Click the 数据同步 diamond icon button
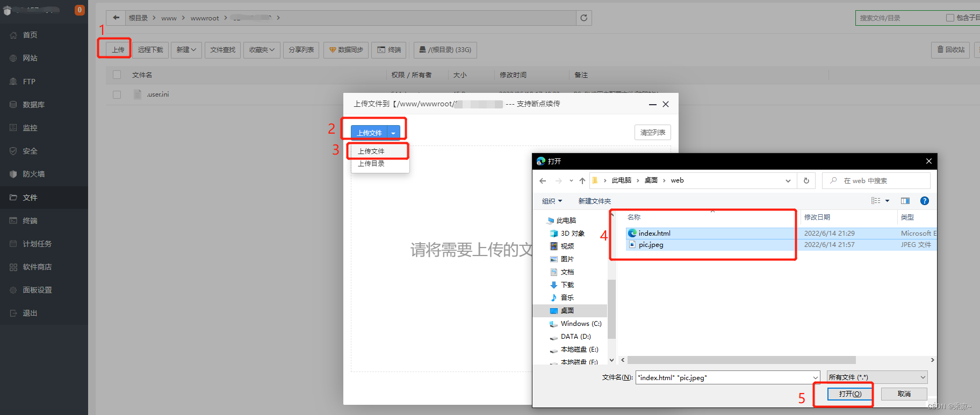 coord(346,50)
